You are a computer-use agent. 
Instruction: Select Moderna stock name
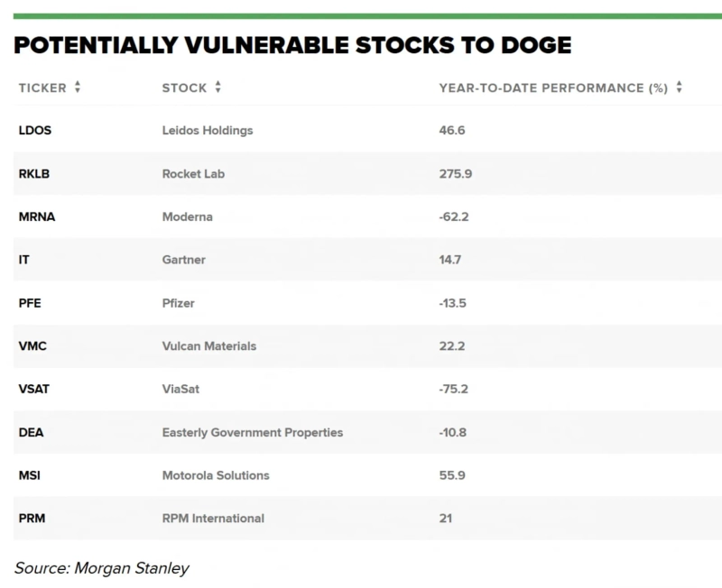point(188,217)
